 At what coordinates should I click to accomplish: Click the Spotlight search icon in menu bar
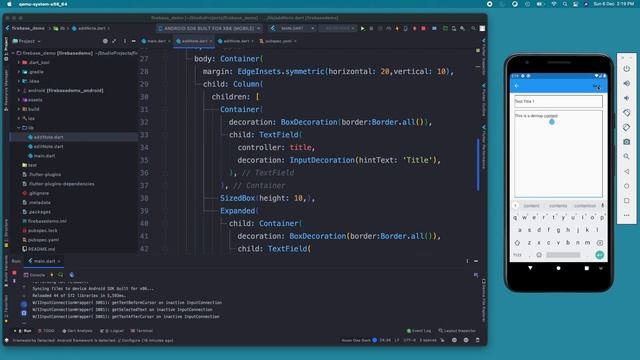(564, 4)
